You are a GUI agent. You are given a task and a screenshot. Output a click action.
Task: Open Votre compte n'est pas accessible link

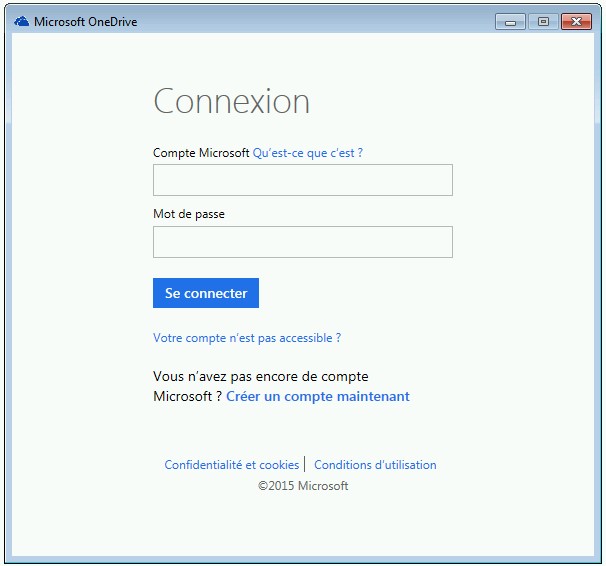[x=247, y=338]
